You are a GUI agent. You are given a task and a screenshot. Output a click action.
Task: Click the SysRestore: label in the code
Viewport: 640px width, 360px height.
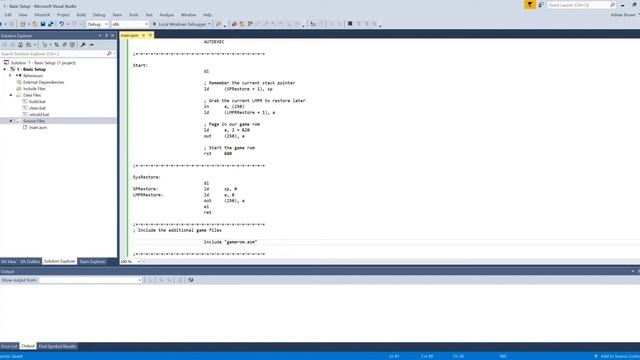coord(147,177)
